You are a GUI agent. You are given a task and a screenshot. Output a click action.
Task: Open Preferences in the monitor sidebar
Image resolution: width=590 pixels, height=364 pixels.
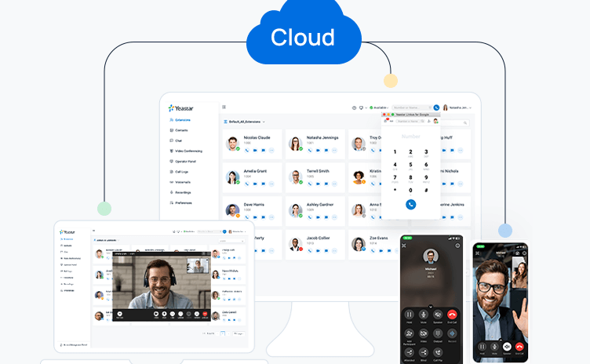180,203
